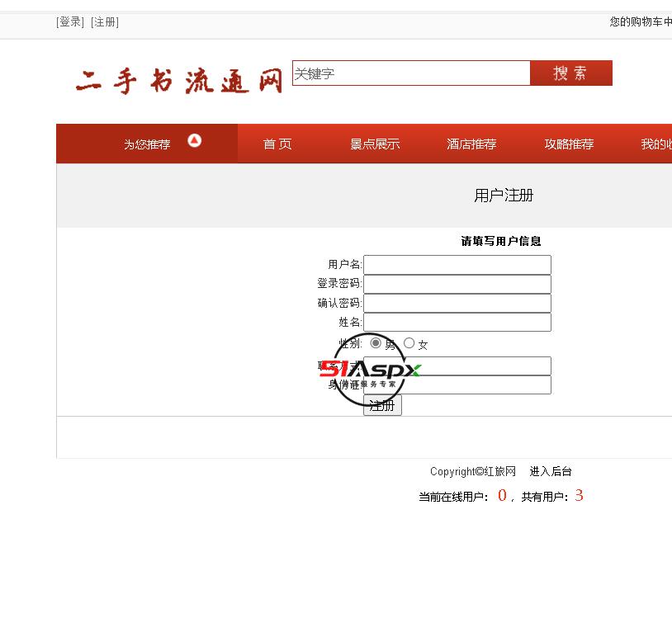
Task: Open the 进入后台 link
Action: (x=551, y=471)
